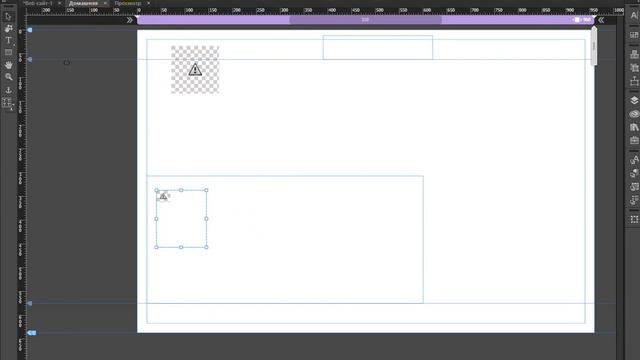
Task: Close the Просмотр tab
Action: click(x=148, y=3)
